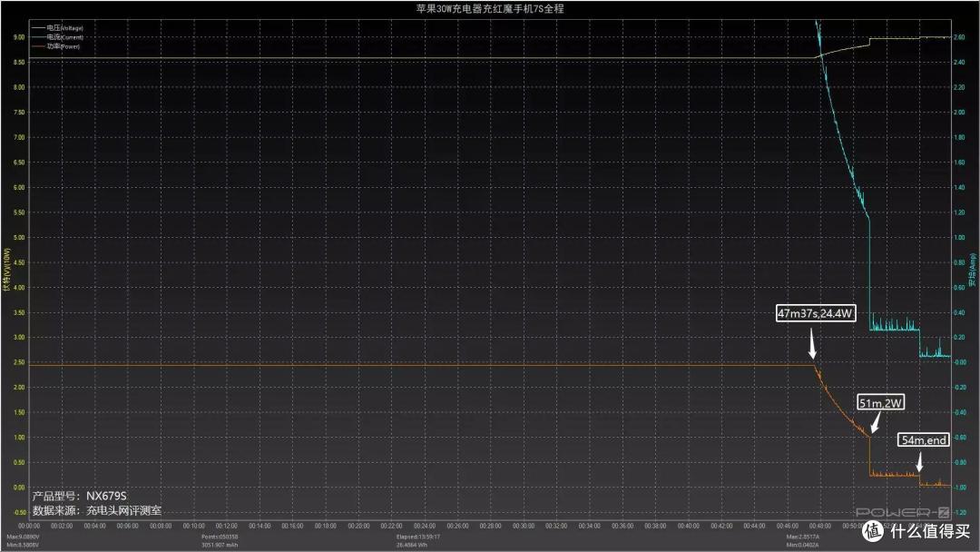Click the 00:00:00 time axis label

point(29,527)
